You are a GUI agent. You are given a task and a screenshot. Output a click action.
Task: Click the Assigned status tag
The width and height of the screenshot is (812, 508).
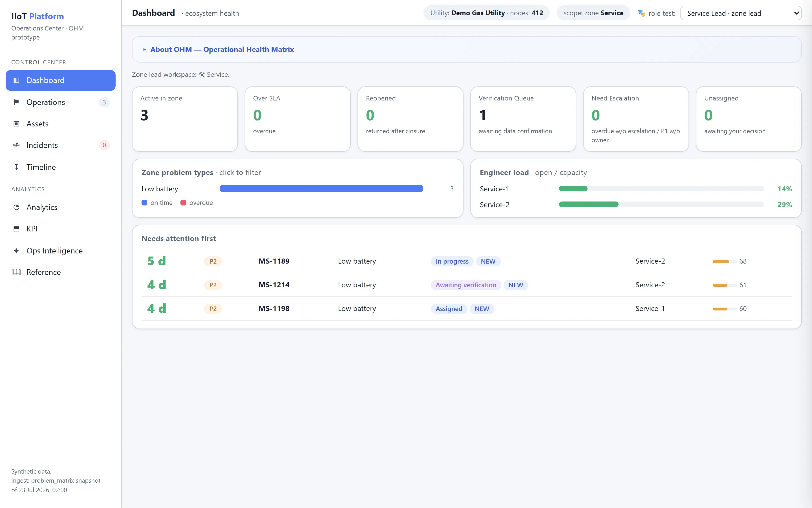click(449, 309)
